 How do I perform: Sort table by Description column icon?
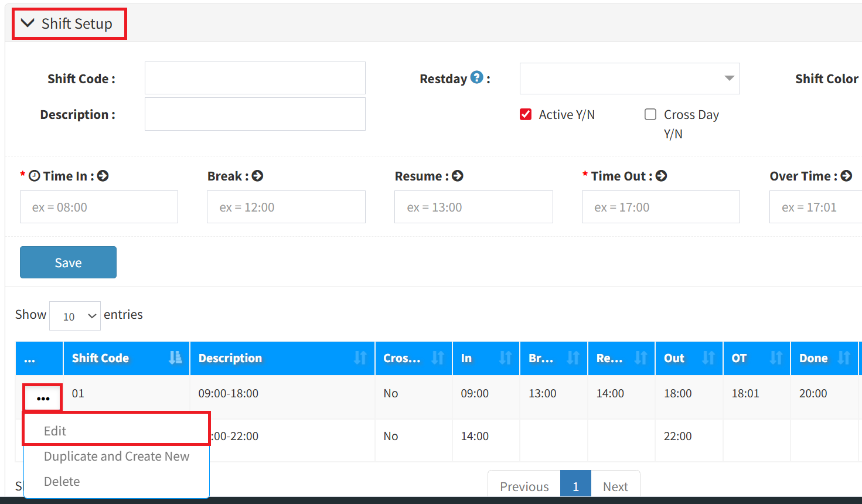360,358
